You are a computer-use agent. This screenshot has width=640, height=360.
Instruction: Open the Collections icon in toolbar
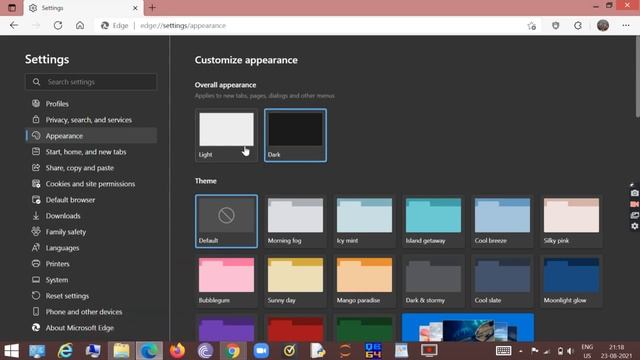pyautogui.click(x=578, y=25)
